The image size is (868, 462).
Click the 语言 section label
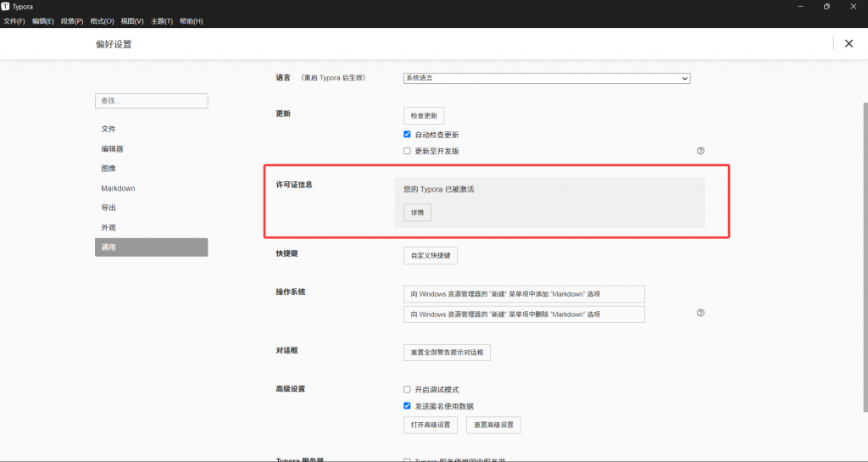click(x=283, y=77)
